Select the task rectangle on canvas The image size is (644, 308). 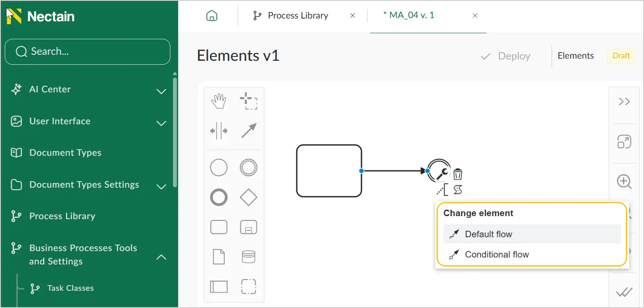tap(329, 171)
